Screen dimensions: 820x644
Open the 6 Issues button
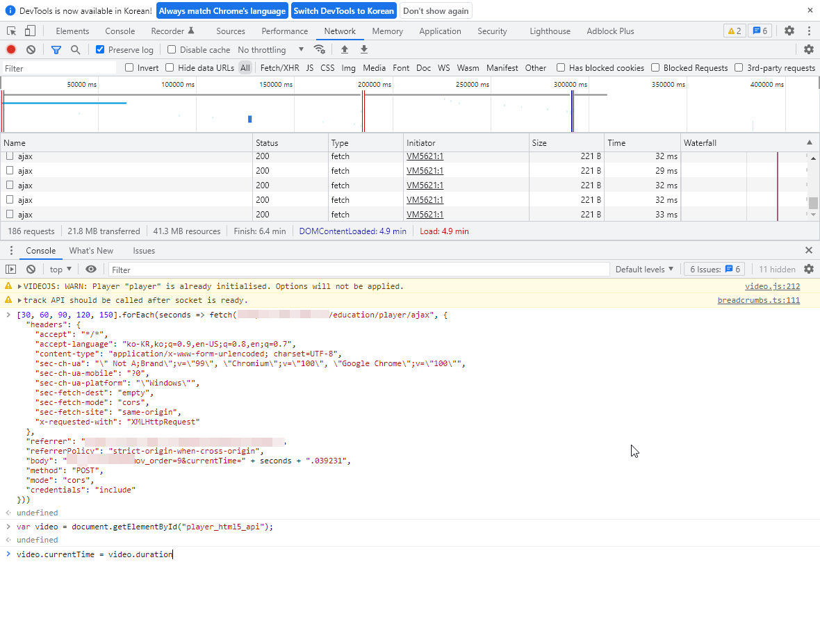pos(714,270)
